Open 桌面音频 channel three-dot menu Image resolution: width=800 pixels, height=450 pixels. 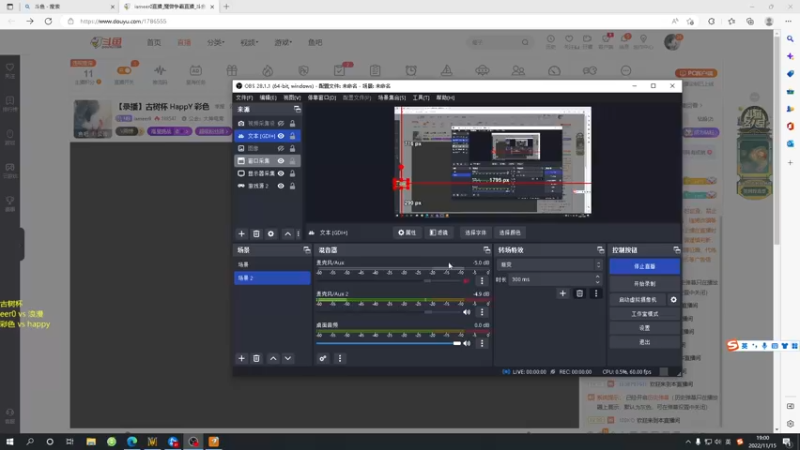click(482, 343)
